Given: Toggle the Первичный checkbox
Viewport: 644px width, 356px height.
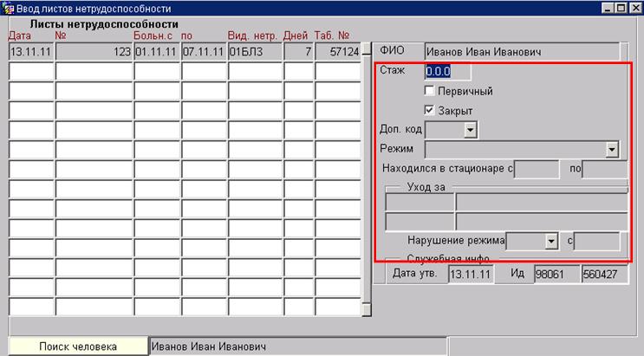Looking at the screenshot, I should 429,90.
